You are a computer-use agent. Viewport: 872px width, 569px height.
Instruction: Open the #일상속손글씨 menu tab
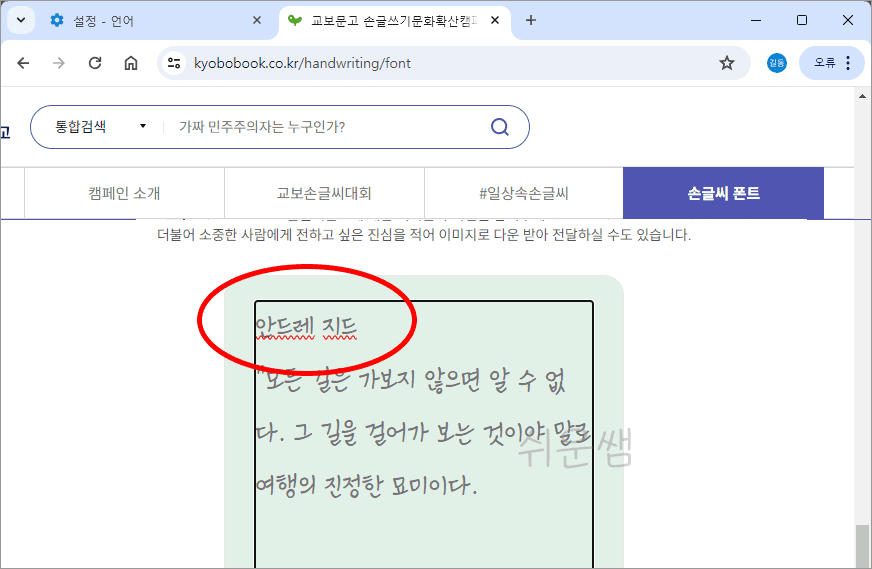[524, 194]
